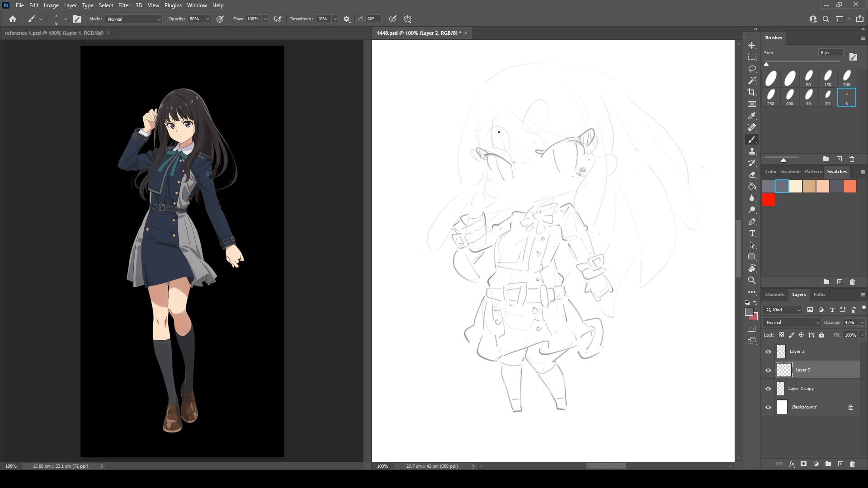Select the 400 size brush preset
Viewport: 868px width, 488px height.
tap(789, 97)
